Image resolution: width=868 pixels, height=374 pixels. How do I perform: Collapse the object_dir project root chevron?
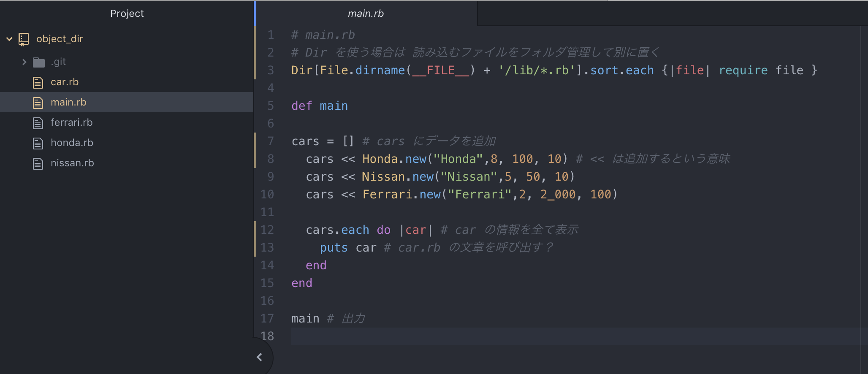pos(9,39)
